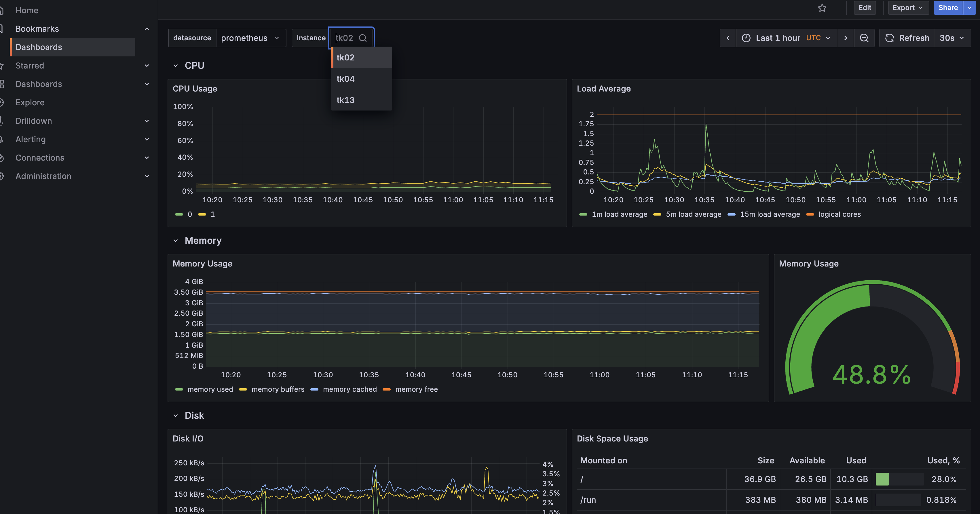Click the zoom out time range icon
Viewport: 980px width, 514px height.
tap(864, 38)
